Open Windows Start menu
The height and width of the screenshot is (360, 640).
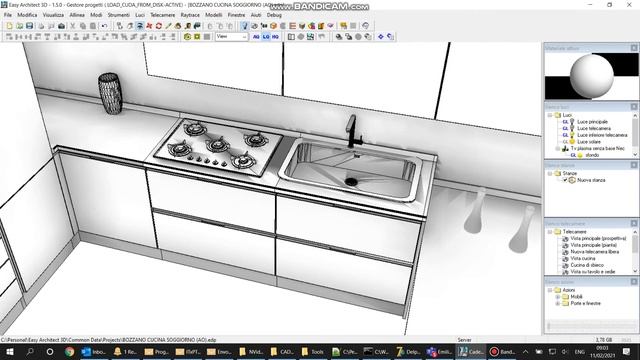[10, 351]
